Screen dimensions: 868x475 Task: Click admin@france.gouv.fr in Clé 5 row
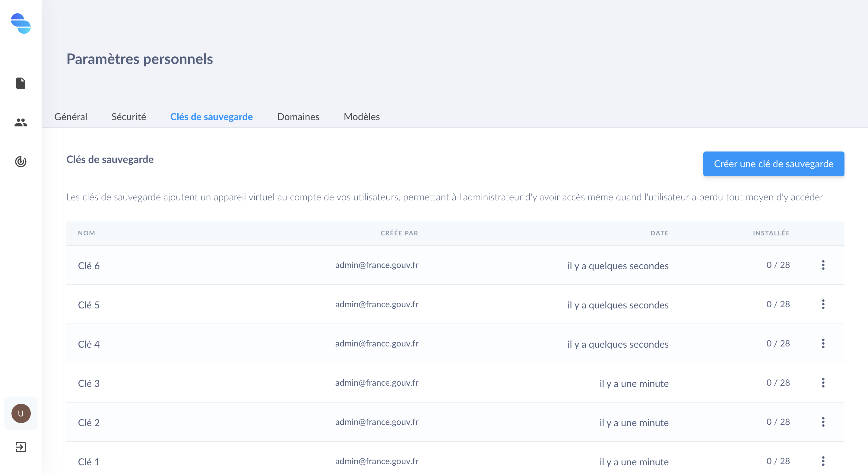pyautogui.click(x=377, y=304)
